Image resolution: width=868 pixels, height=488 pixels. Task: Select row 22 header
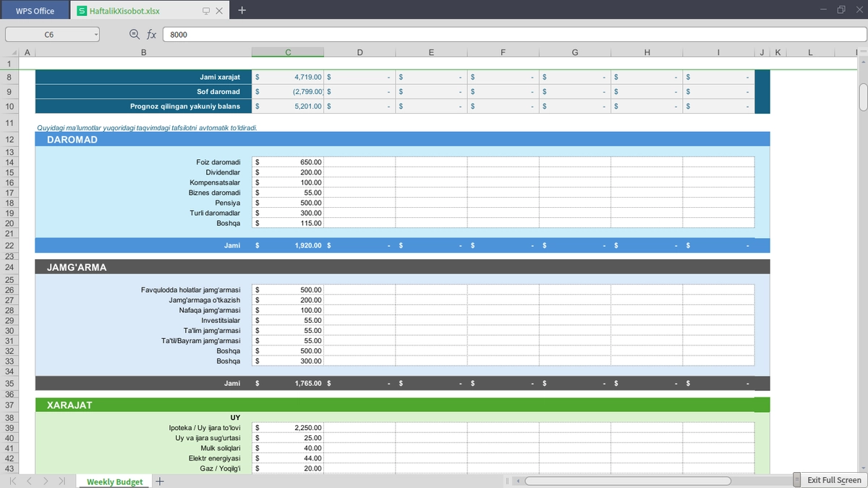[x=9, y=245]
